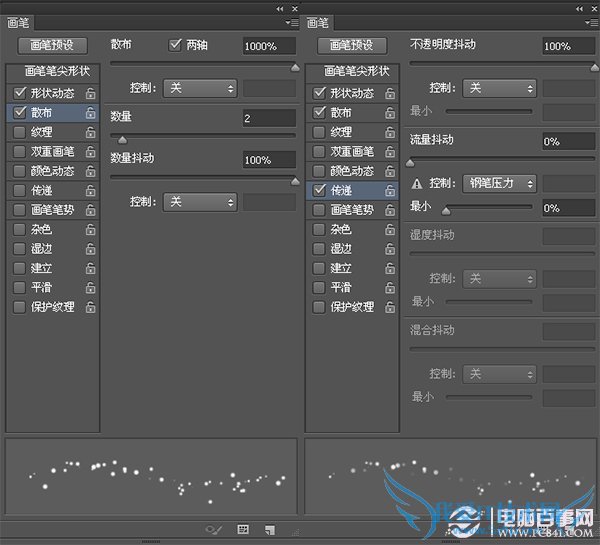Click the 数量 slider track

203,135
